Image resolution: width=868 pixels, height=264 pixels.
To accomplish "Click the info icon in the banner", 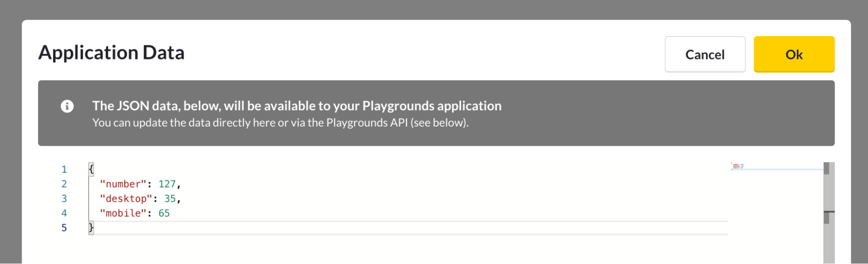I will tap(67, 106).
